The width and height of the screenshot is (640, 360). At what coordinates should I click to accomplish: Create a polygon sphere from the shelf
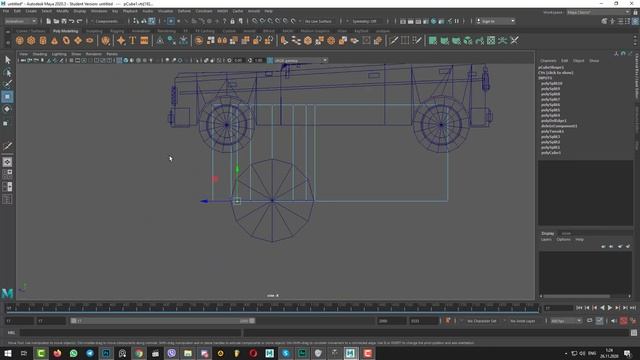pyautogui.click(x=20, y=40)
